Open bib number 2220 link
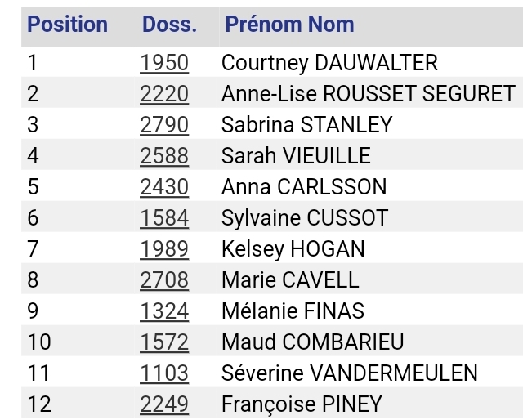The height and width of the screenshot is (420, 523). tap(164, 94)
